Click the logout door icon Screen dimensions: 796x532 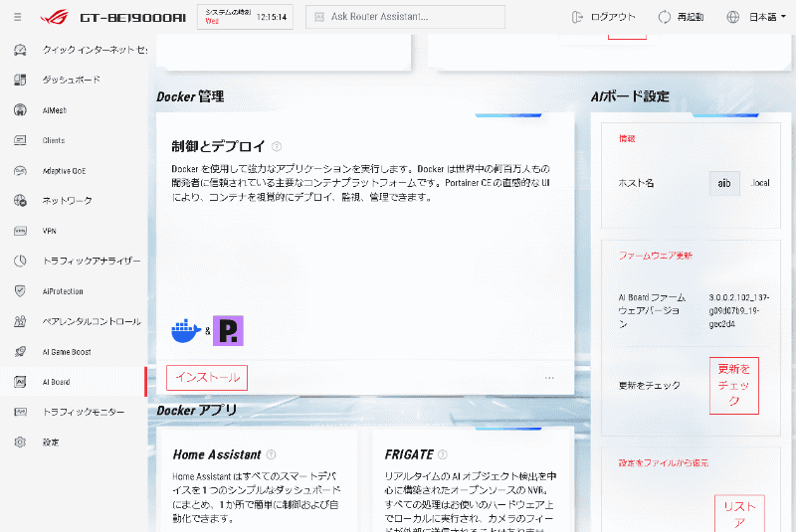point(577,17)
